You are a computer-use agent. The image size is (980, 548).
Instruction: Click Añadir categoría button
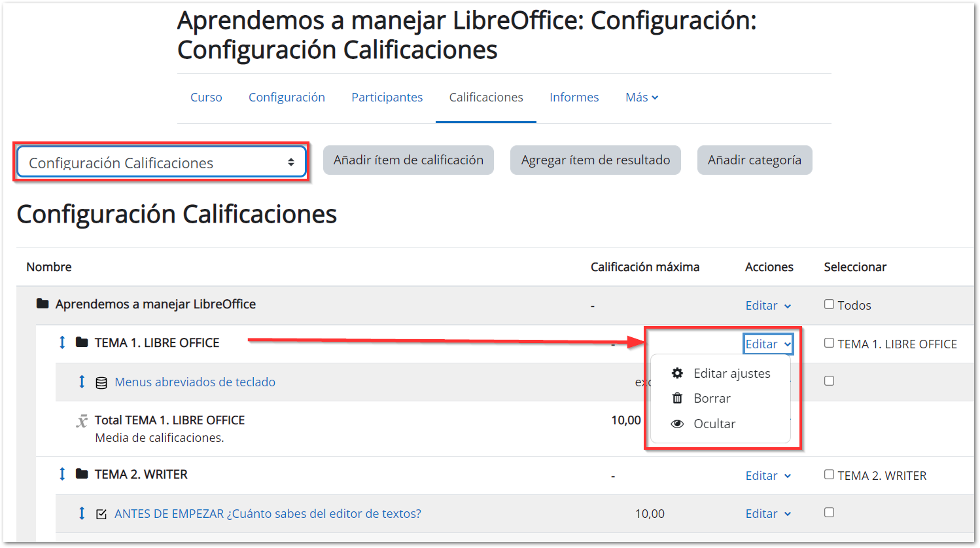(x=754, y=160)
